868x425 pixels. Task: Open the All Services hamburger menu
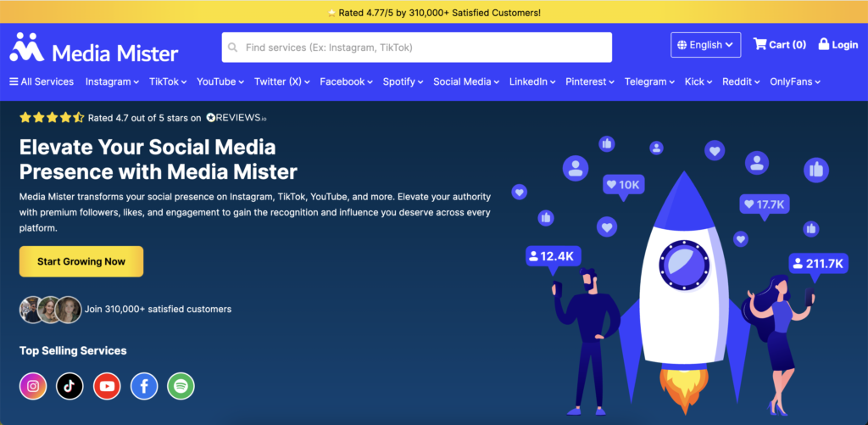pos(42,81)
